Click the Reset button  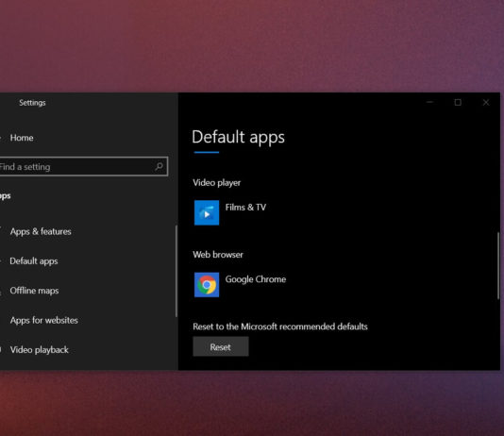[x=221, y=346]
